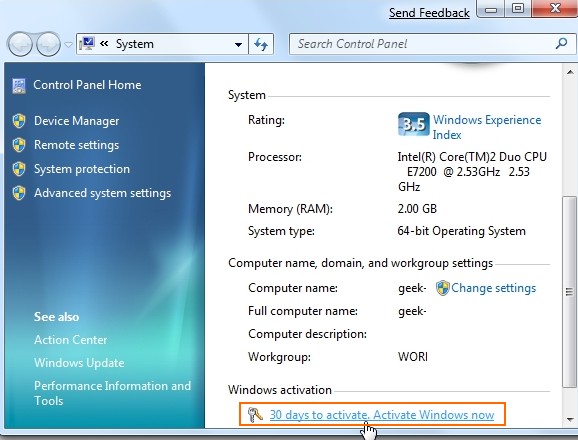Open the recent pages dropdown arrow beside the Forward button
Viewport: 578px width, 440px height.
(68, 45)
